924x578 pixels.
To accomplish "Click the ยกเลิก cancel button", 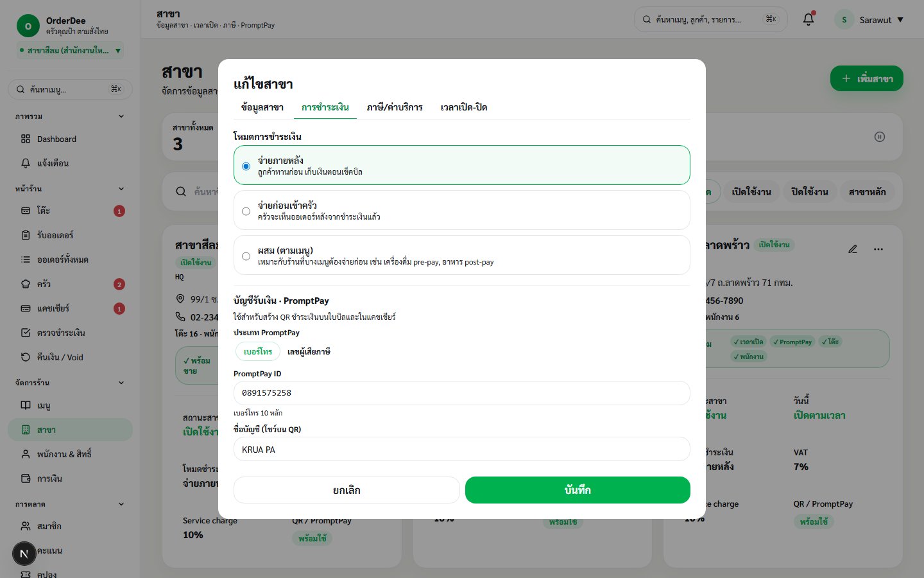I will (346, 490).
